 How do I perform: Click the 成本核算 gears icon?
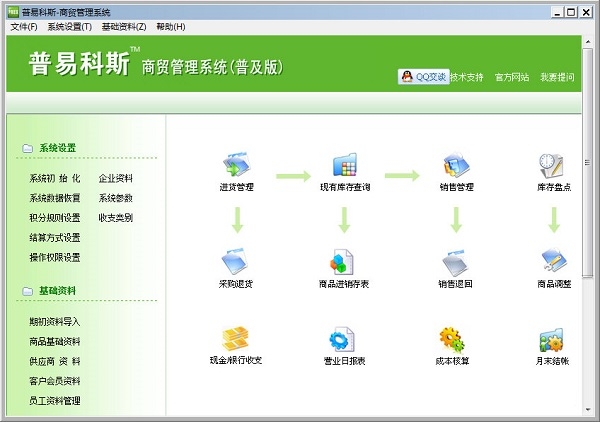pyautogui.click(x=452, y=340)
